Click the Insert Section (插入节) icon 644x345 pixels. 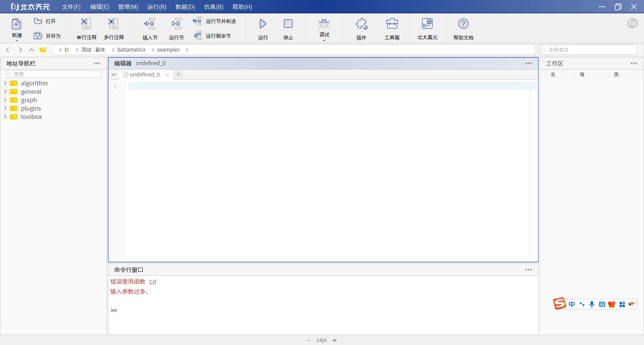[x=150, y=24]
